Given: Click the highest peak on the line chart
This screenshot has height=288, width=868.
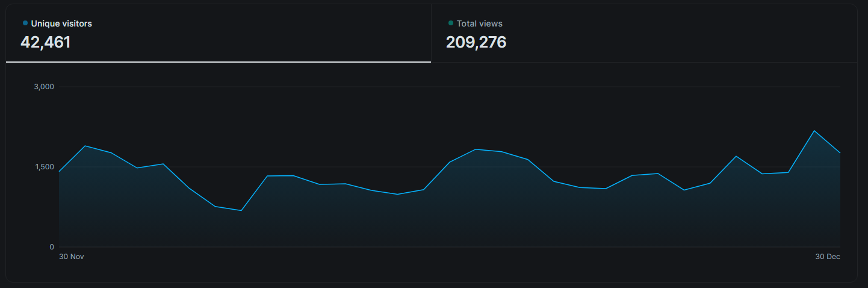Looking at the screenshot, I should point(814,131).
